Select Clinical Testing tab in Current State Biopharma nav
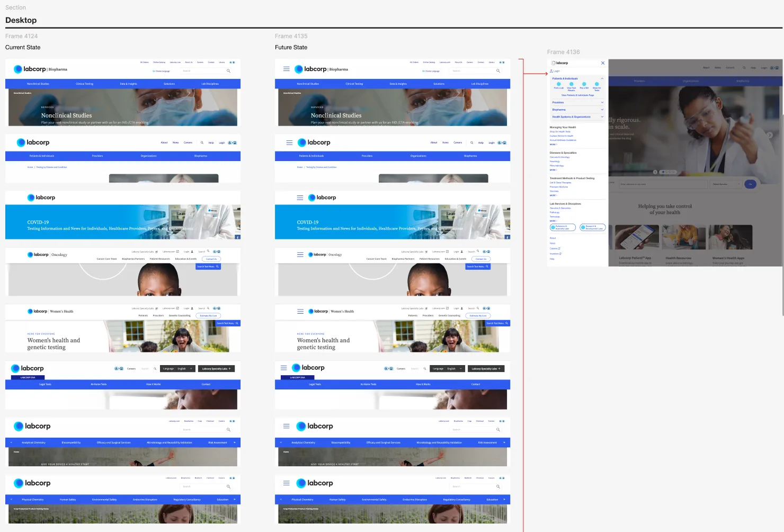This screenshot has width=784, height=532. coord(84,84)
